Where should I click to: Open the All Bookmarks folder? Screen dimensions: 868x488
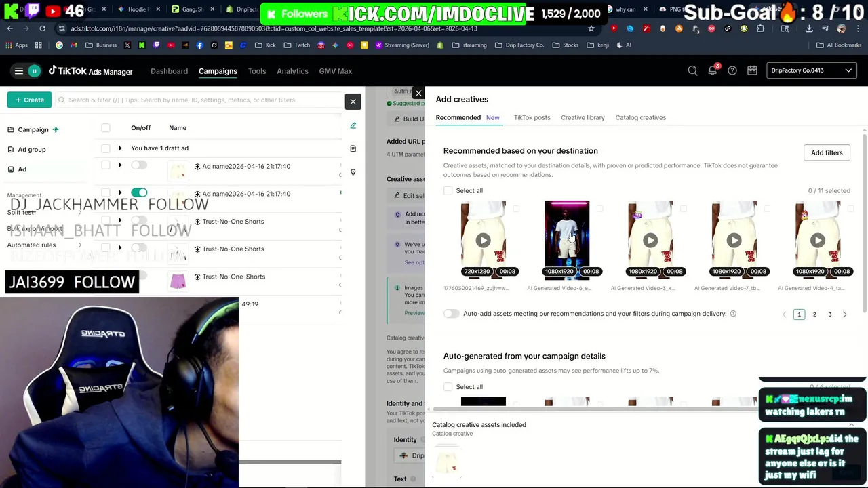(838, 45)
